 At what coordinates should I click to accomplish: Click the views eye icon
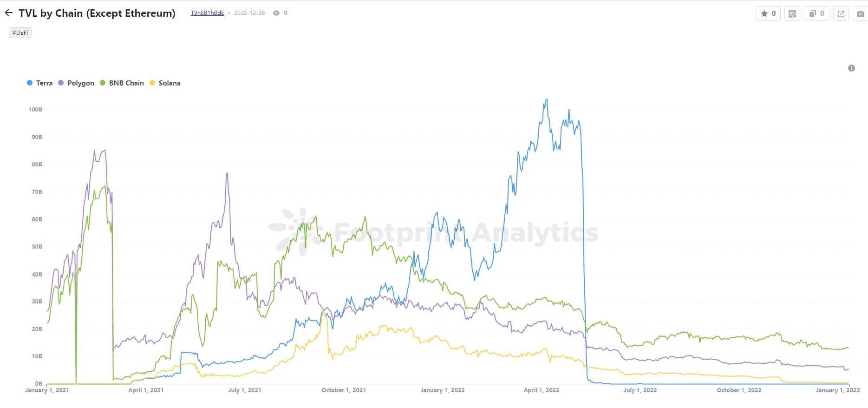pyautogui.click(x=276, y=13)
